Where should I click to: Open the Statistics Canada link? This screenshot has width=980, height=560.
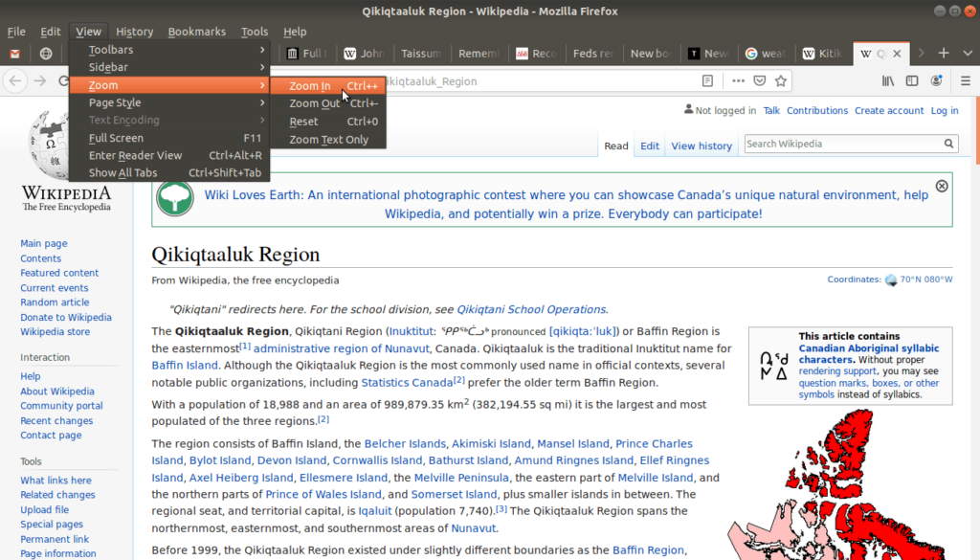407,383
